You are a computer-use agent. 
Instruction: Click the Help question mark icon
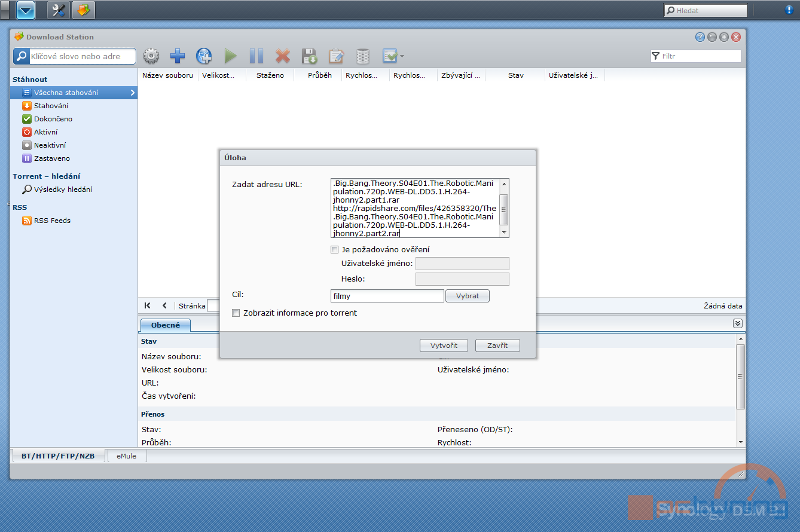[700, 37]
